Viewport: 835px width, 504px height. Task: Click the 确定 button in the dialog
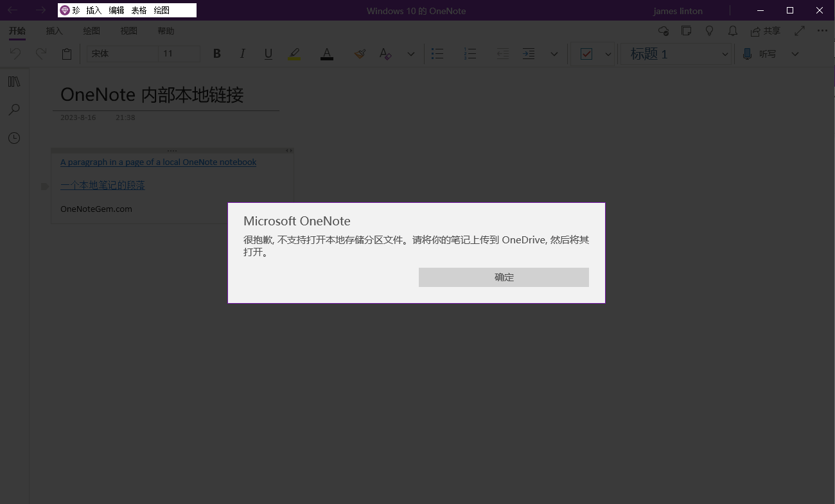click(x=504, y=277)
